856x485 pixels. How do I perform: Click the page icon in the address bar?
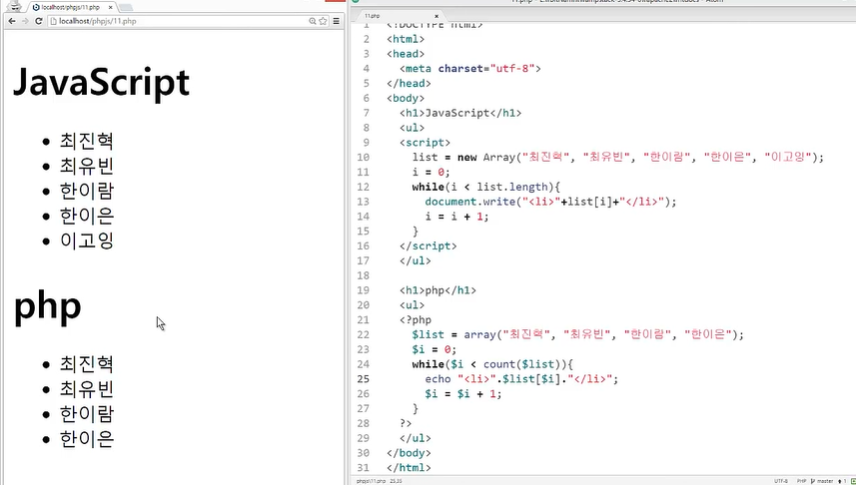click(x=53, y=21)
